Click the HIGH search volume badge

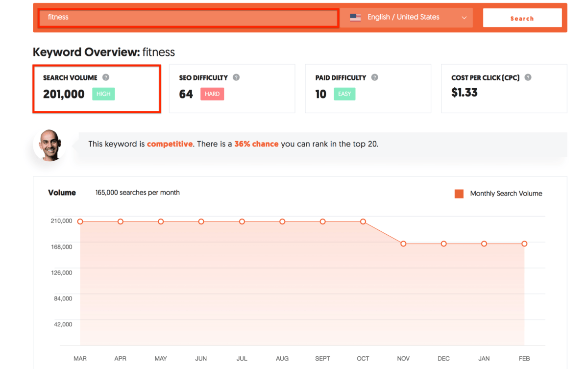coord(103,94)
